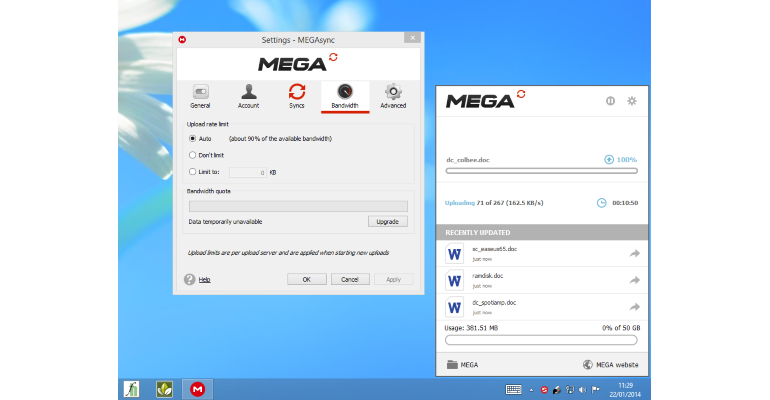Confirm settings with the OK button
The height and width of the screenshot is (400, 770).
(x=306, y=279)
